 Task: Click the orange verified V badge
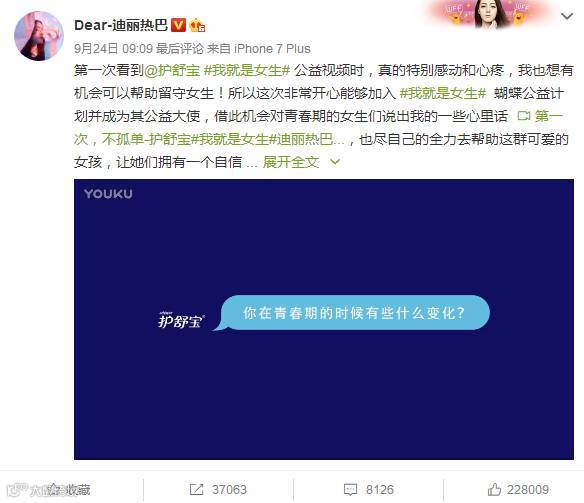[x=178, y=25]
